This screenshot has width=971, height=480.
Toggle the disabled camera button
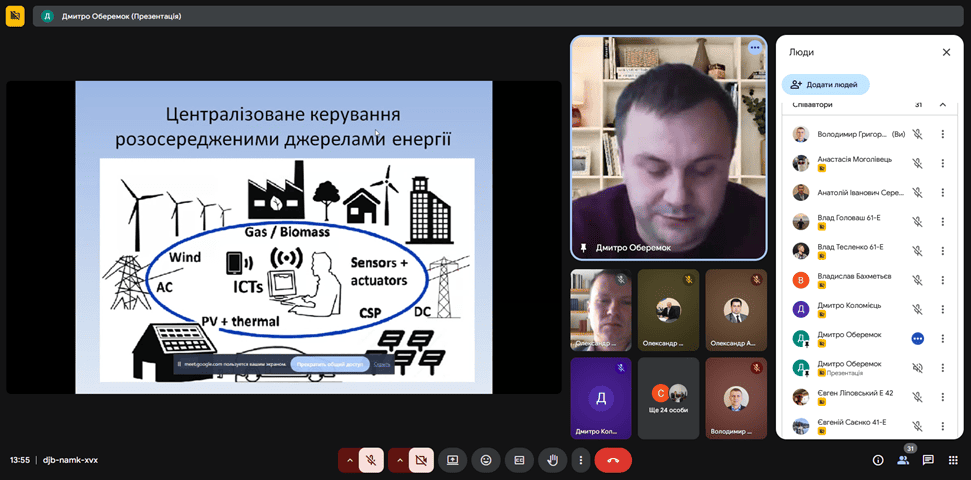[421, 460]
